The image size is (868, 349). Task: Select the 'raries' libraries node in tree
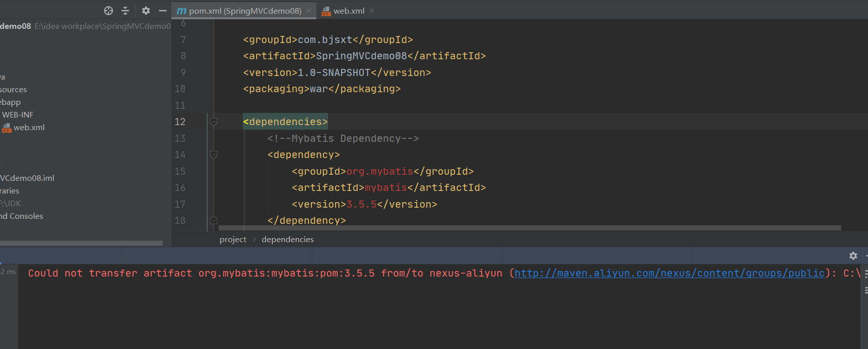(x=10, y=191)
